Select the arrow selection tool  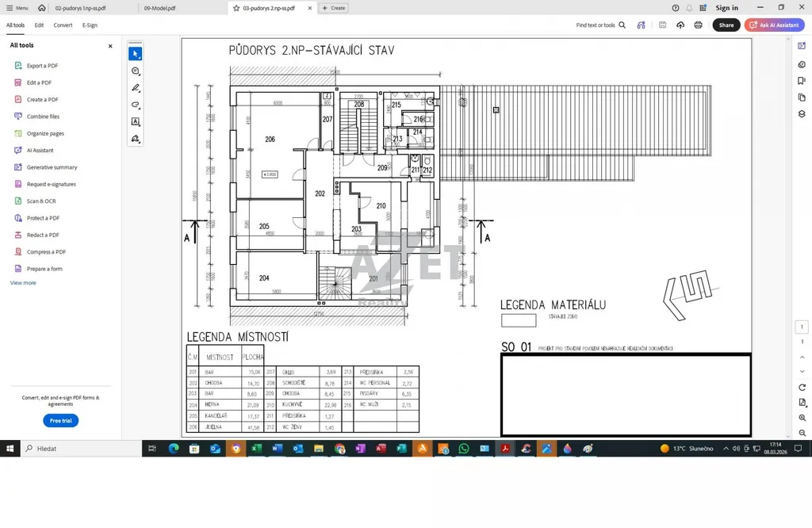point(136,54)
